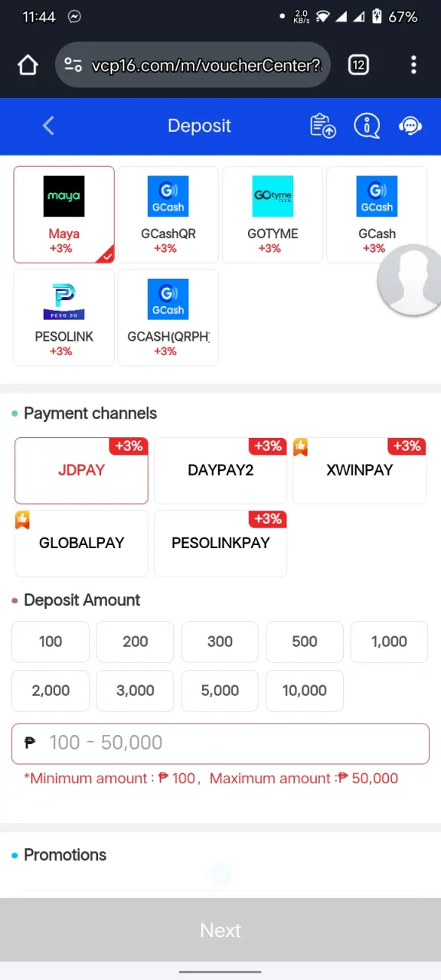Select GCashQR payment method

click(168, 214)
